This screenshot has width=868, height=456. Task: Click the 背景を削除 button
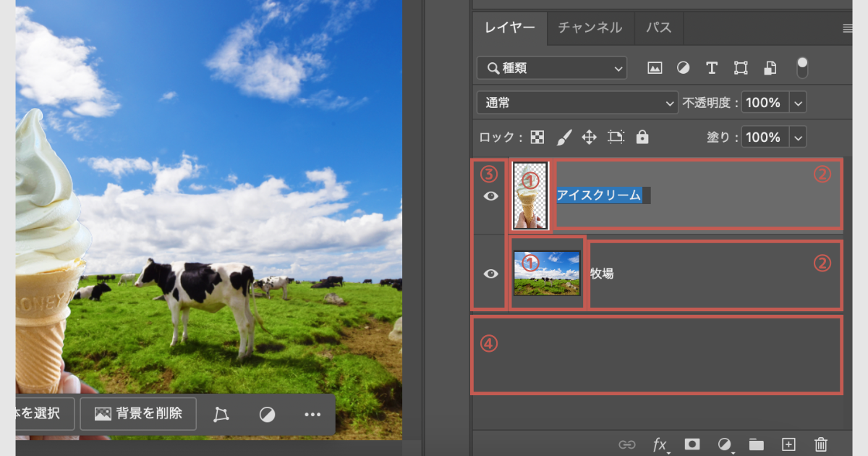tap(137, 413)
